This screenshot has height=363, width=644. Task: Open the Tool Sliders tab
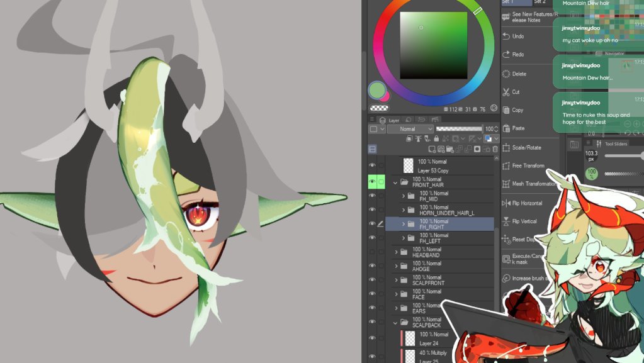(611, 143)
